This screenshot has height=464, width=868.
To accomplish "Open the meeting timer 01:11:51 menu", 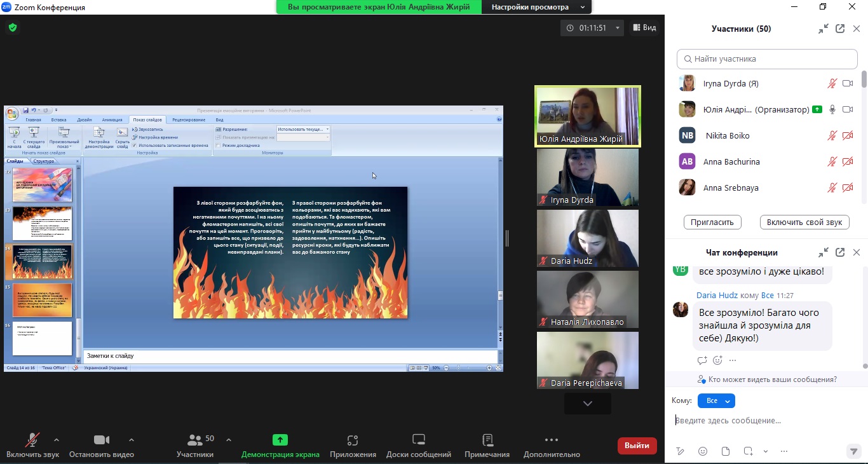I will [592, 28].
